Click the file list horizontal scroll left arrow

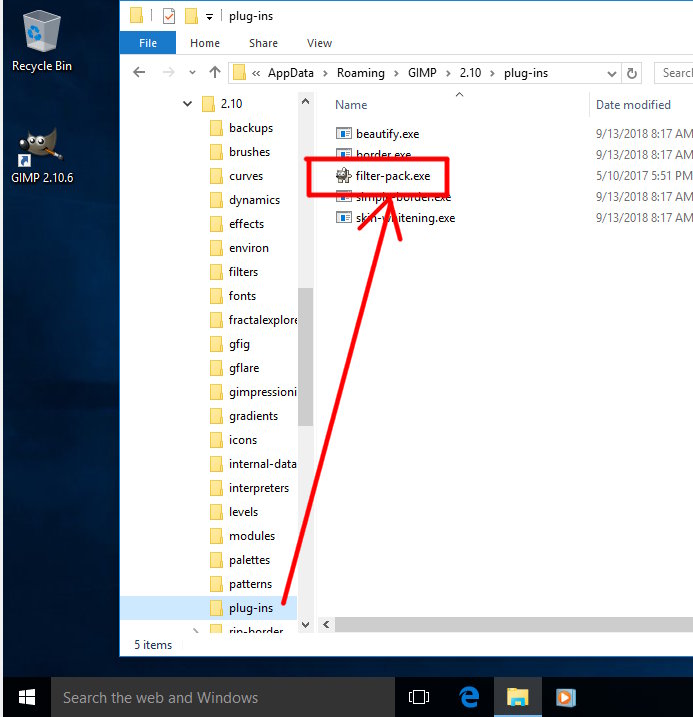pos(326,625)
